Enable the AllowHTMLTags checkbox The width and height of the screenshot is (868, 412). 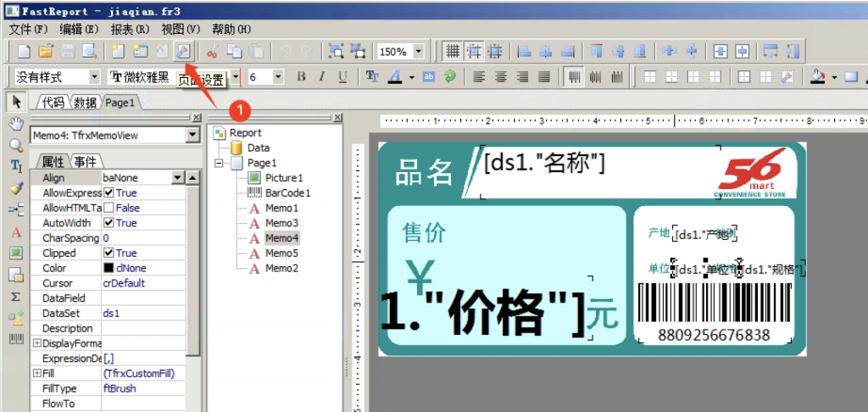tap(108, 209)
